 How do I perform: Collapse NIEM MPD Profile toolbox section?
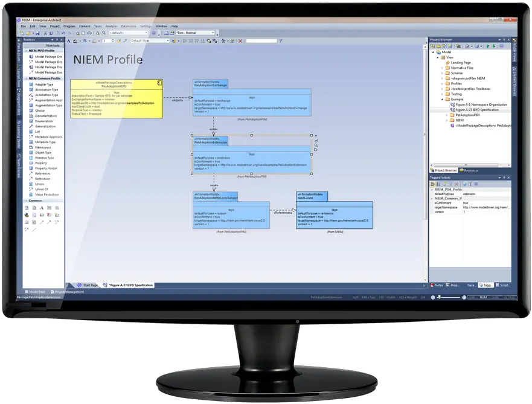point(26,51)
